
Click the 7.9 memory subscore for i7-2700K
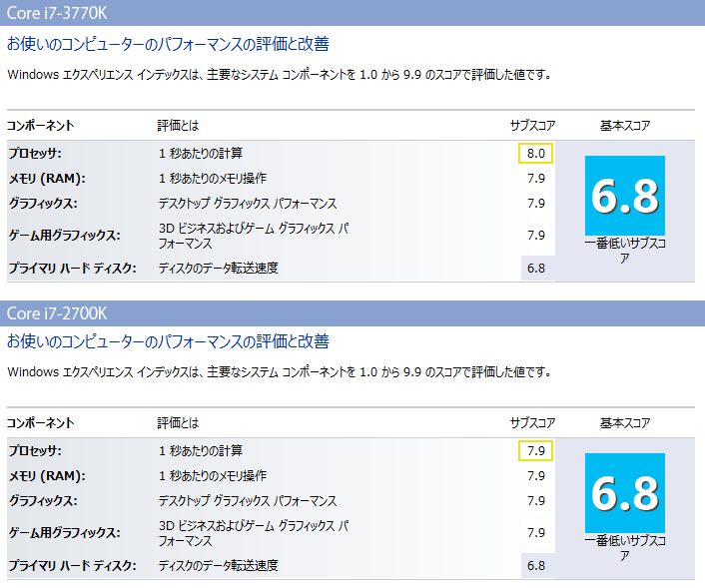tap(536, 476)
